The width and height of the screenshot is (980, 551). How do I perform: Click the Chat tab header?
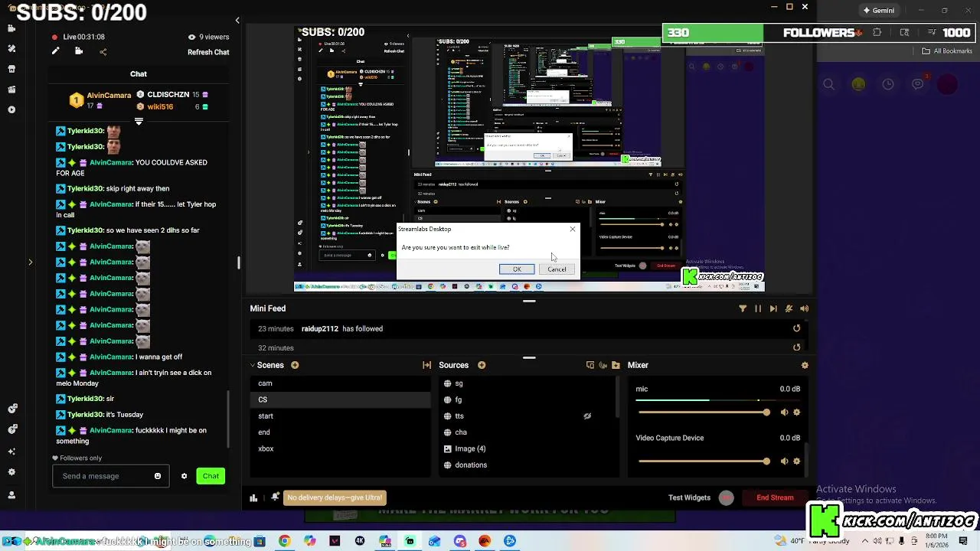[139, 74]
